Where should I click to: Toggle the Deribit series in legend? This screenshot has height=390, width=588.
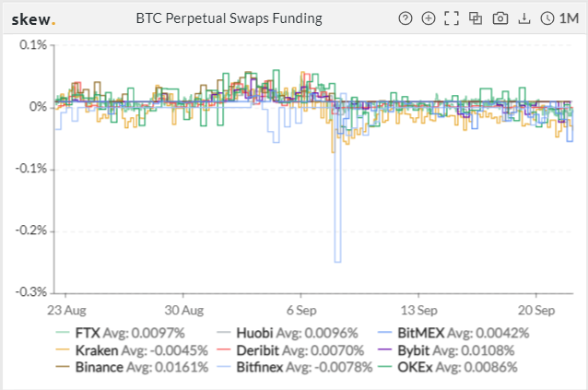coord(290,350)
